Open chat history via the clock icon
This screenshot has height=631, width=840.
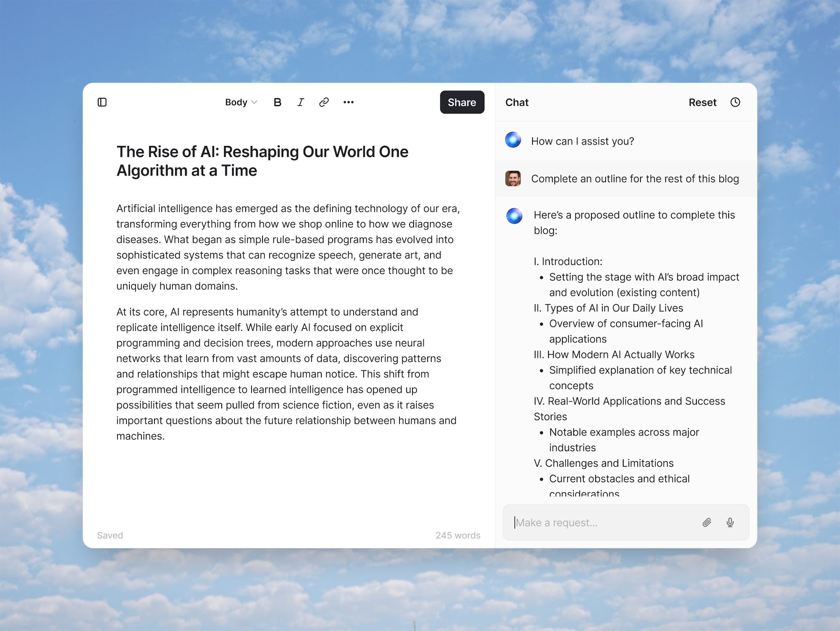coord(735,102)
